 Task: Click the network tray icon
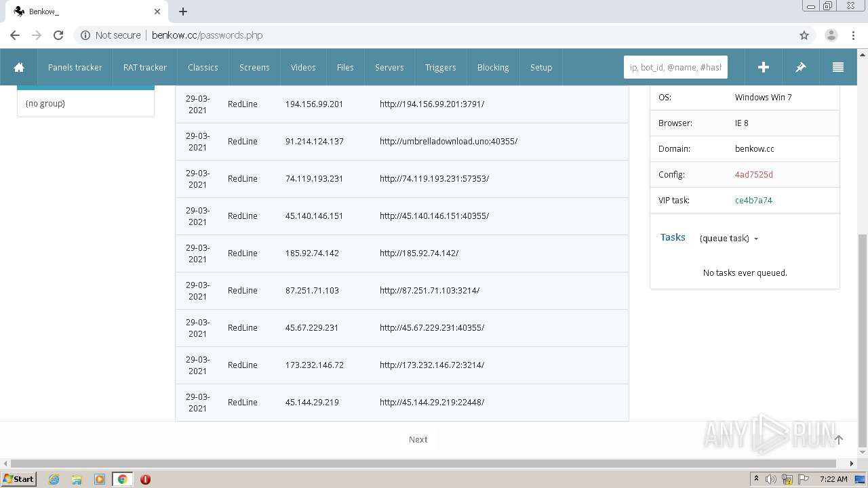(x=787, y=479)
